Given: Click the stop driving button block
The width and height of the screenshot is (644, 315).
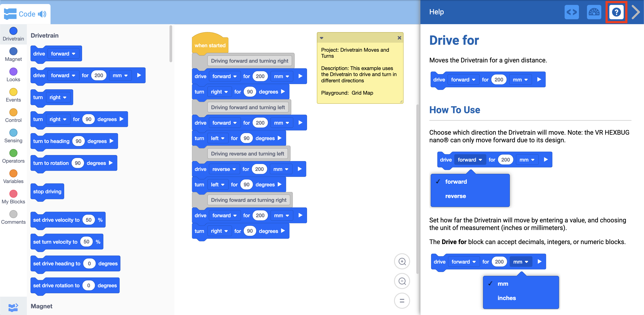Looking at the screenshot, I should (47, 191).
